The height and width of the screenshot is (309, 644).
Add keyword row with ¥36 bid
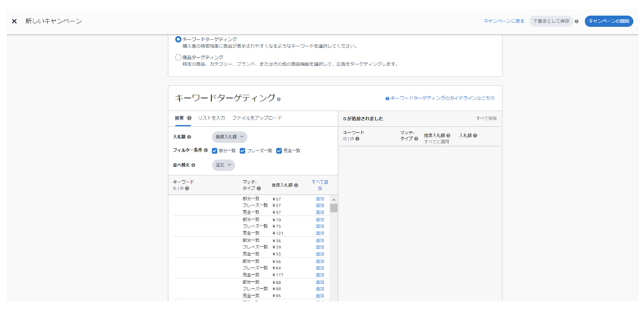tap(320, 241)
